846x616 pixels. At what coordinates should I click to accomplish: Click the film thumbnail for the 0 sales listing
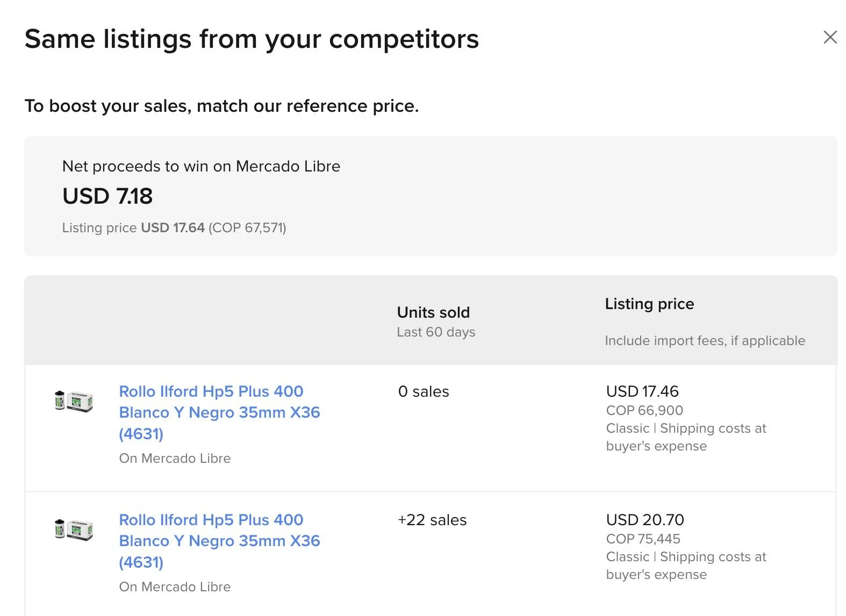[x=74, y=401]
